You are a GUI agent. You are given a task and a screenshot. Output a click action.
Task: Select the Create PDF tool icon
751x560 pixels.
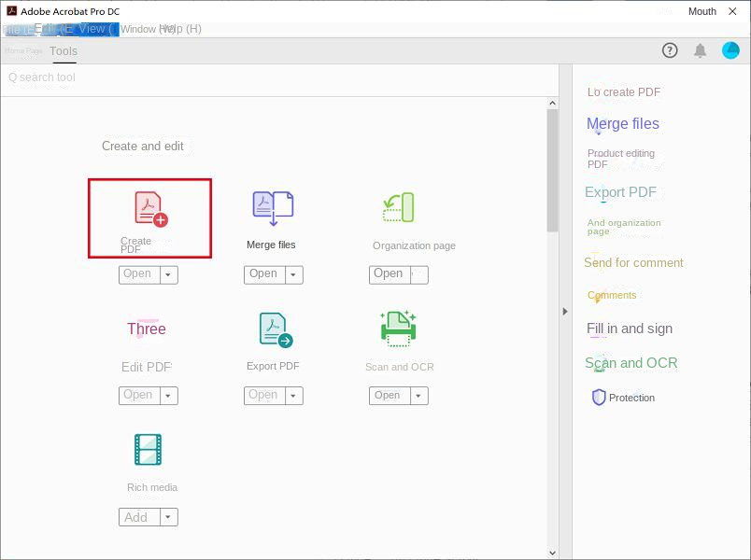[x=151, y=209]
